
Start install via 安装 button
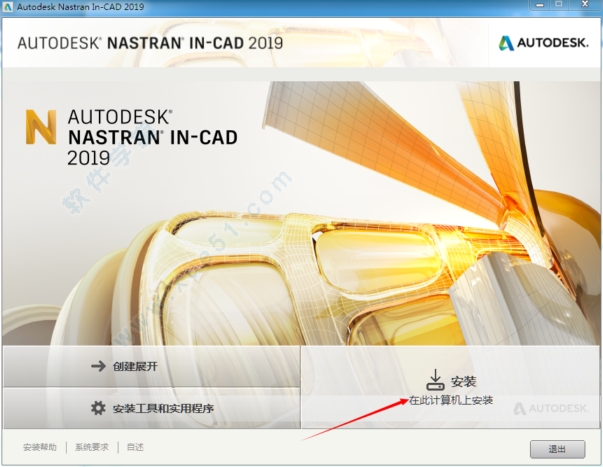pos(450,387)
